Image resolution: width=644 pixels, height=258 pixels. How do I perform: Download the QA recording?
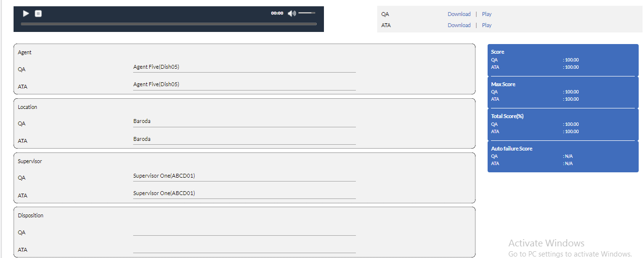coord(459,14)
